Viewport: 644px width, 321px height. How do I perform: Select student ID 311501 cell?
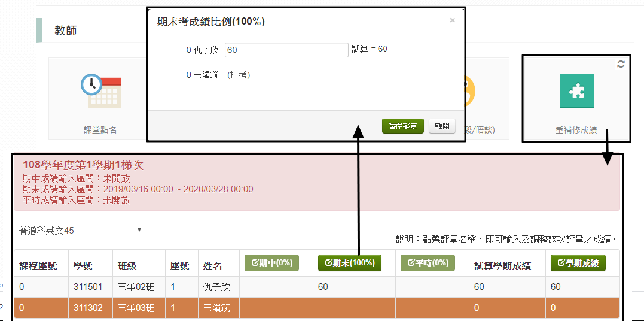click(x=90, y=287)
